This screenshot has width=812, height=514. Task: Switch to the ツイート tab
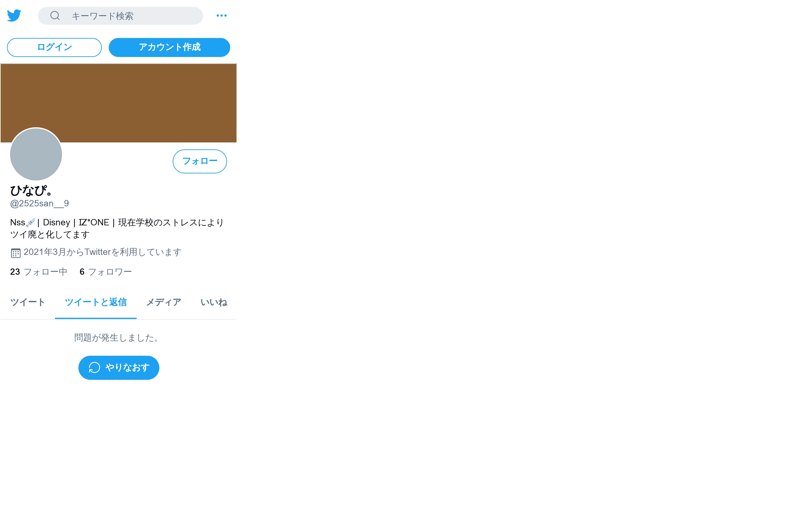click(x=28, y=302)
